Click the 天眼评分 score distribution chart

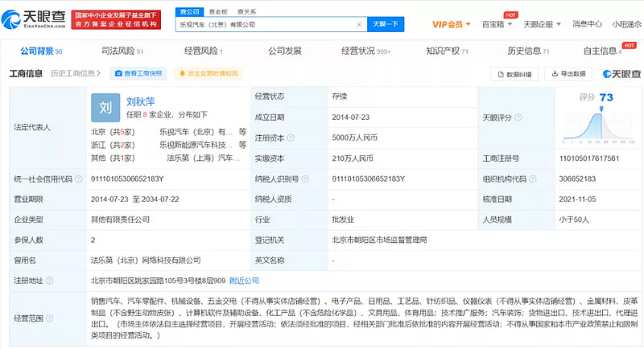click(x=598, y=125)
